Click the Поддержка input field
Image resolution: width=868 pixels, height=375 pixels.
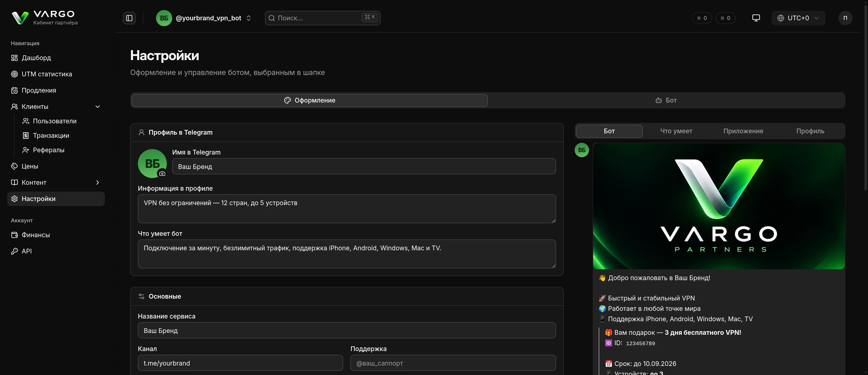pos(453,363)
